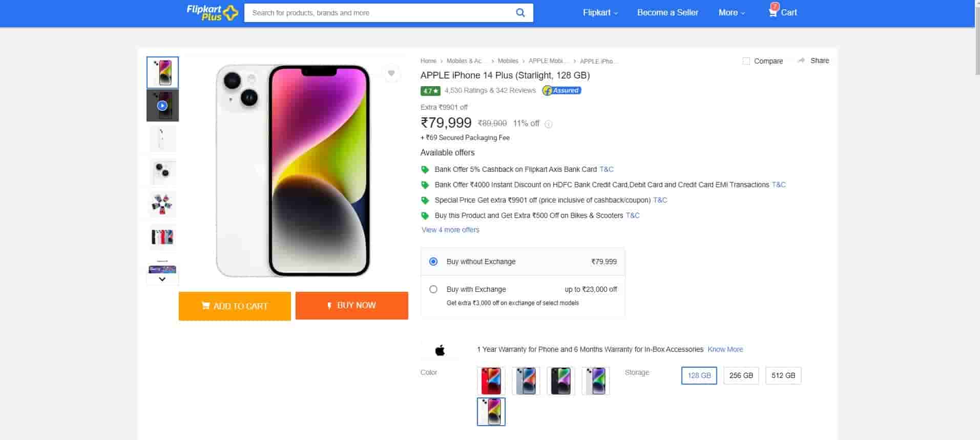Open the shopping cart icon

tap(773, 12)
